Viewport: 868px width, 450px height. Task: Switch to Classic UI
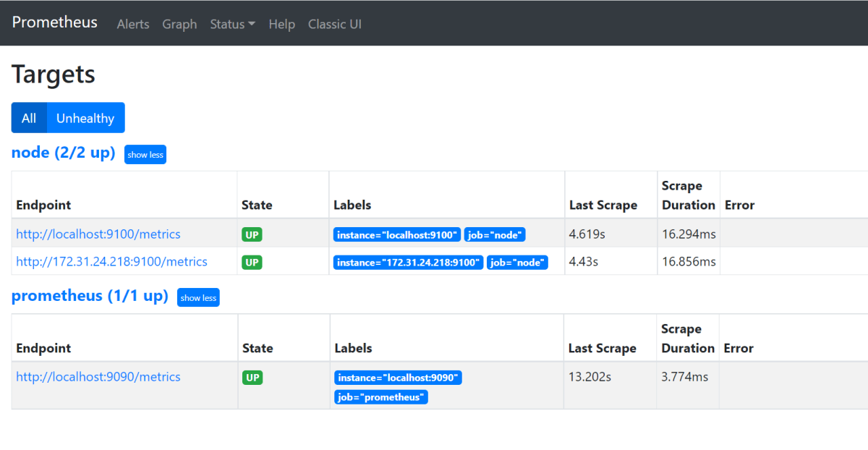[334, 24]
